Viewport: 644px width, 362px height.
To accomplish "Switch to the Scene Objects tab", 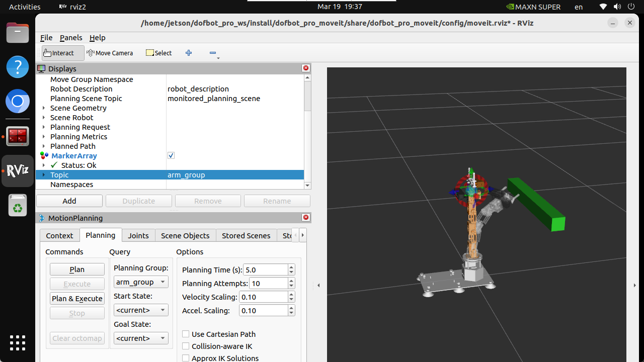I will tap(185, 235).
